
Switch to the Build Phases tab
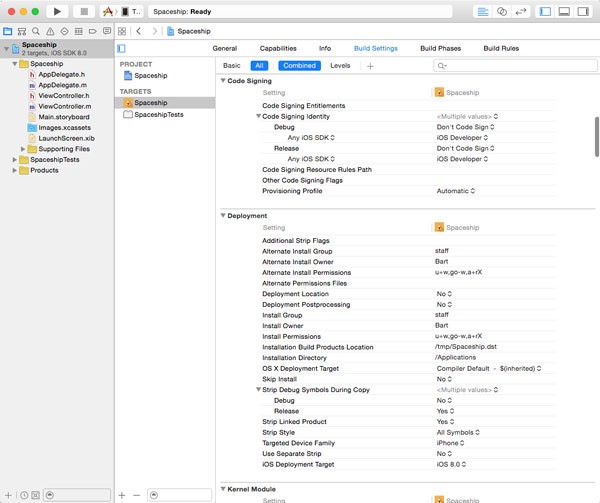coord(440,48)
